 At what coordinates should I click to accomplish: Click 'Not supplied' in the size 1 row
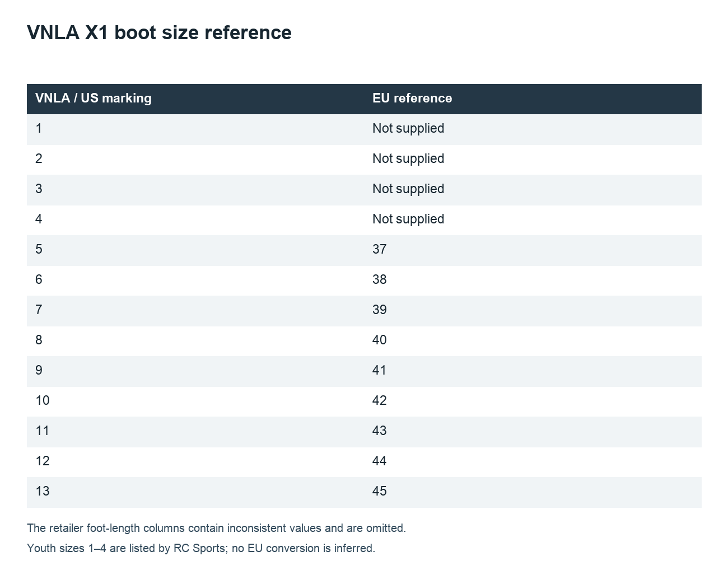408,128
